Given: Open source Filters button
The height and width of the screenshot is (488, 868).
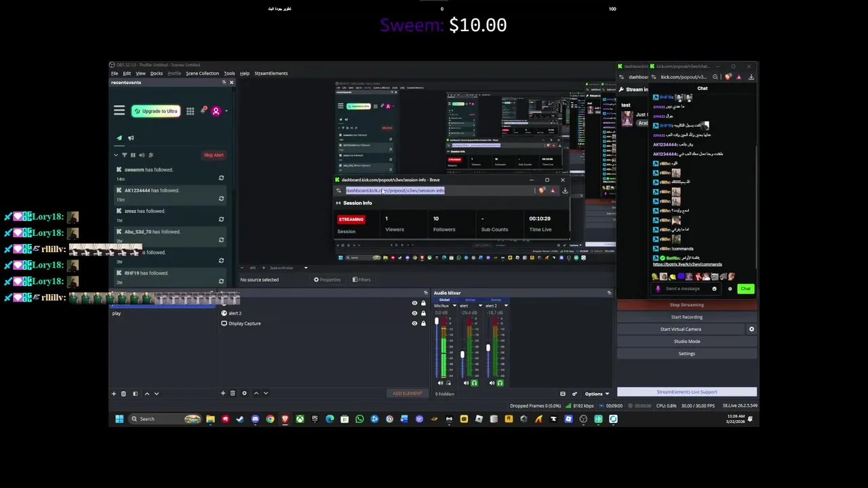Looking at the screenshot, I should click(x=361, y=279).
